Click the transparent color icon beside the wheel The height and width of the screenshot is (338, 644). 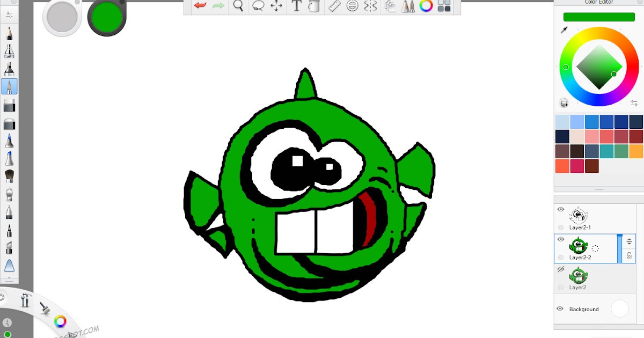point(563,102)
